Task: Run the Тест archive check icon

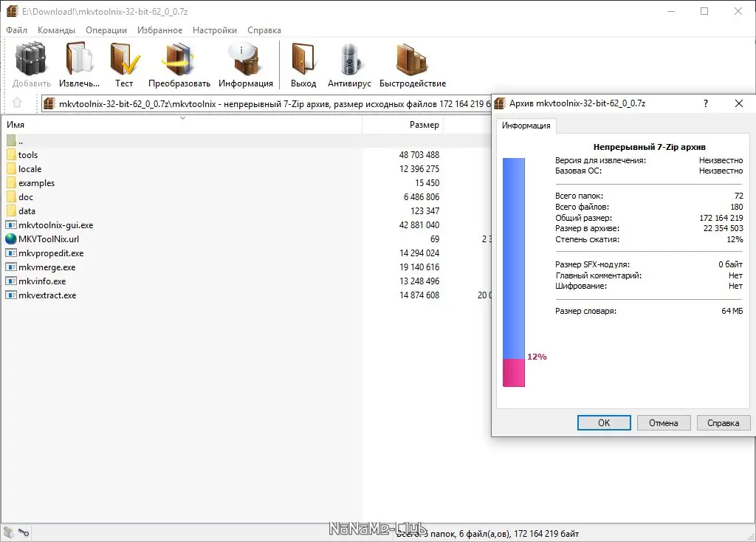Action: [124, 59]
